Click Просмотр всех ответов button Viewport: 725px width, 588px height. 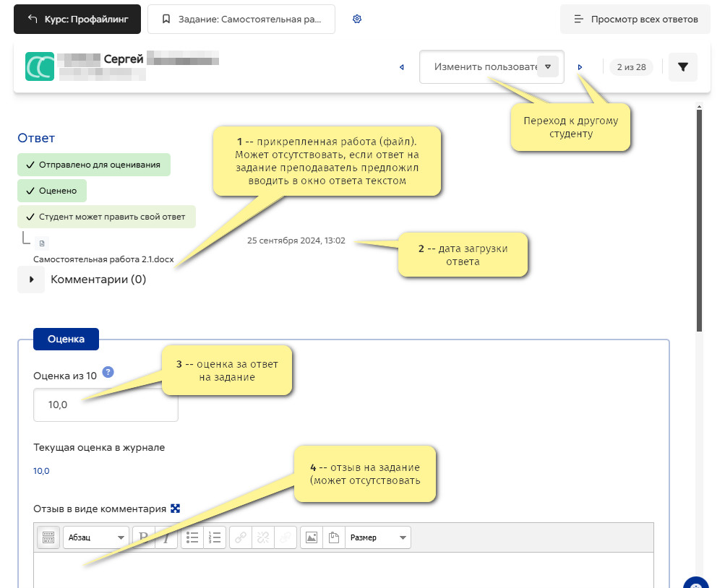(x=635, y=19)
